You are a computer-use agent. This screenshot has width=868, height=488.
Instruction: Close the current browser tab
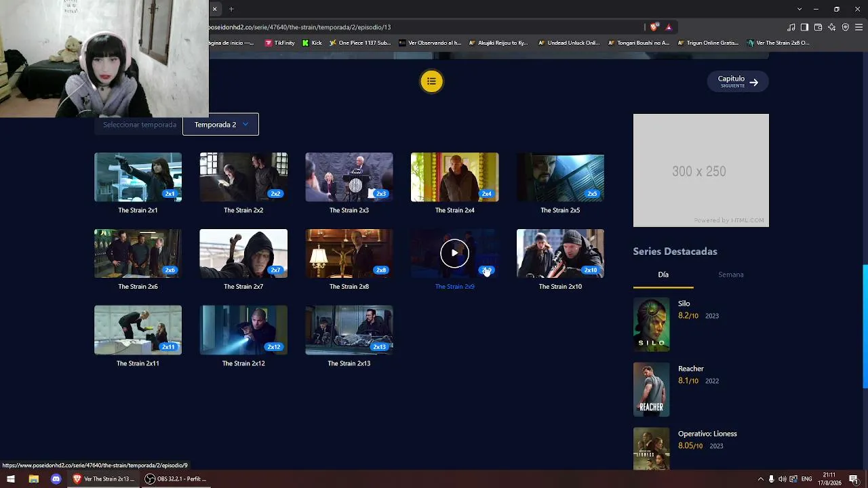point(214,9)
